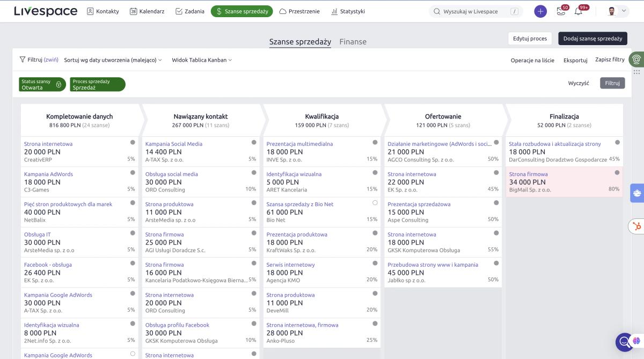Open Kalendarz in top navigation
The image size is (644, 359).
click(x=147, y=11)
